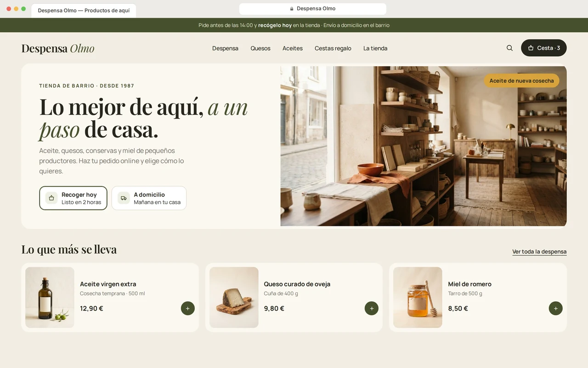The height and width of the screenshot is (368, 588).
Task: Open the Aceite virgen extra bottle thumbnail
Action: 50,298
